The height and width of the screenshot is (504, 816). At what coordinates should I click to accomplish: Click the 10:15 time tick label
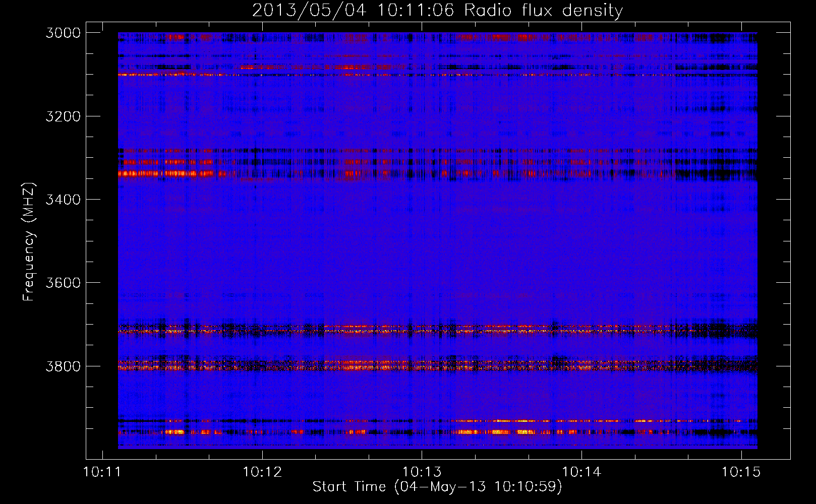[741, 472]
